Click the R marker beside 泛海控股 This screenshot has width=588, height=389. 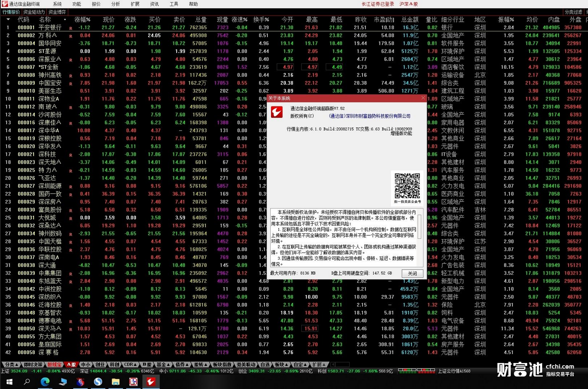[x=71, y=306]
